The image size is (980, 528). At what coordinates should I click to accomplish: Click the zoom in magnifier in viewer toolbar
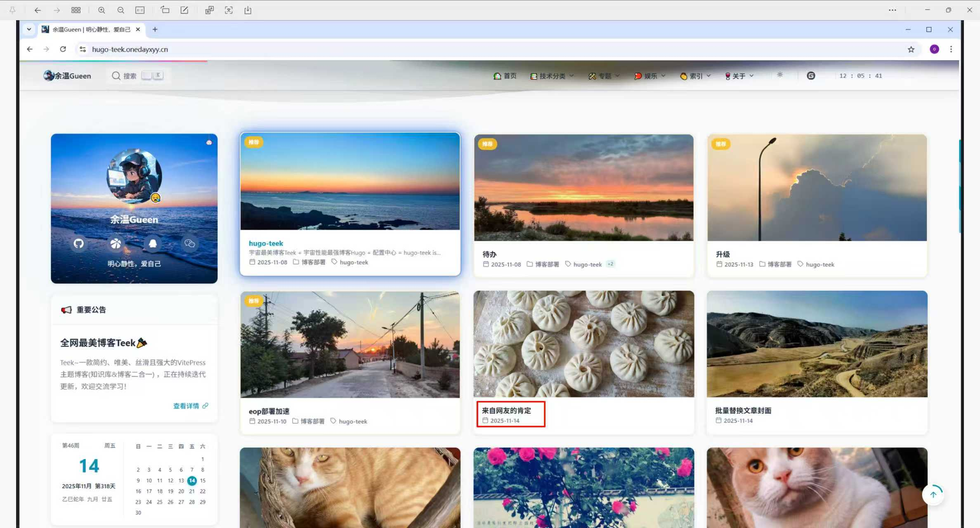click(102, 10)
